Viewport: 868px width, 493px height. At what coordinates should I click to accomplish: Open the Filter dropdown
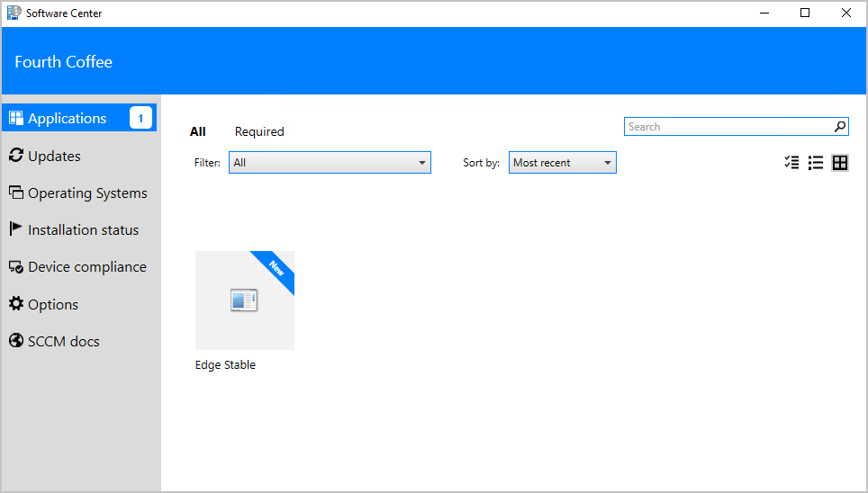pos(330,163)
